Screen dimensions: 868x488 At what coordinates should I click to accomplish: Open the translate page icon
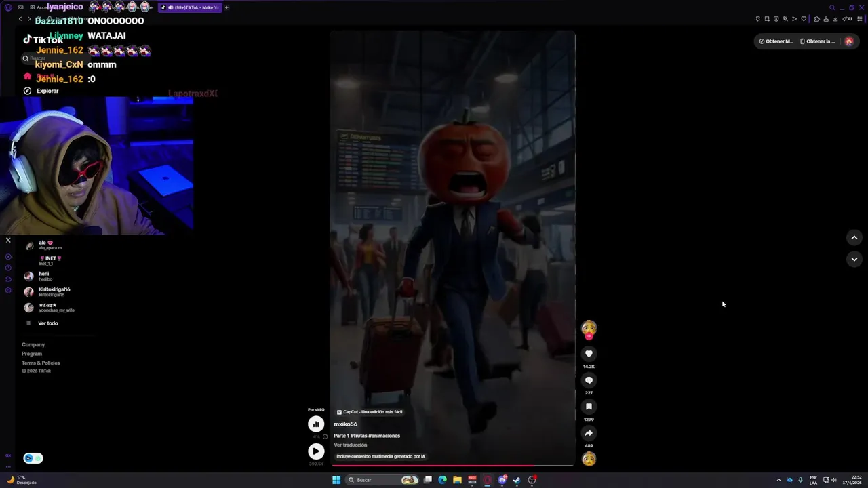tap(785, 19)
